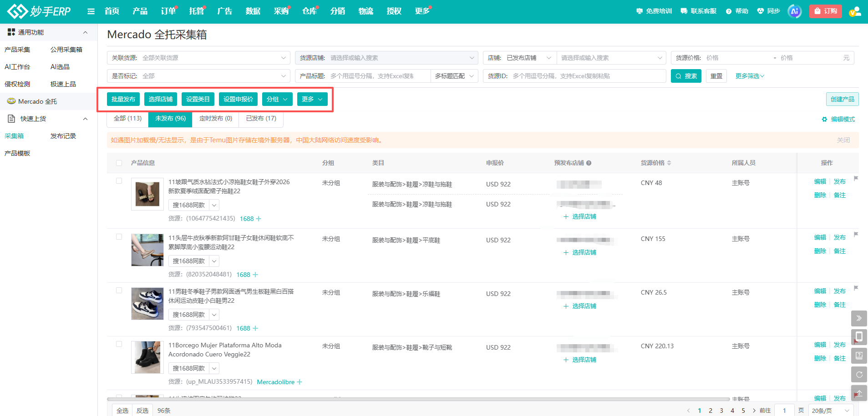Open the user avatar in top right

(855, 11)
